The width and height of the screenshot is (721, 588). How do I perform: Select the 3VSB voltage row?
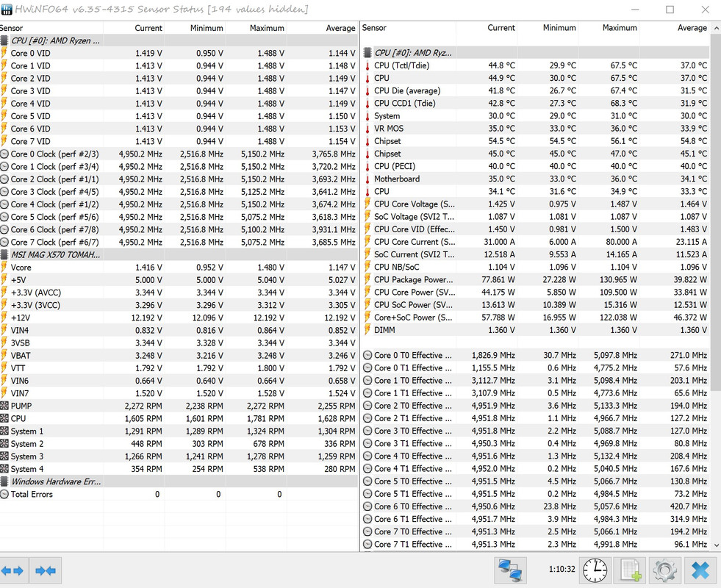[x=179, y=343]
